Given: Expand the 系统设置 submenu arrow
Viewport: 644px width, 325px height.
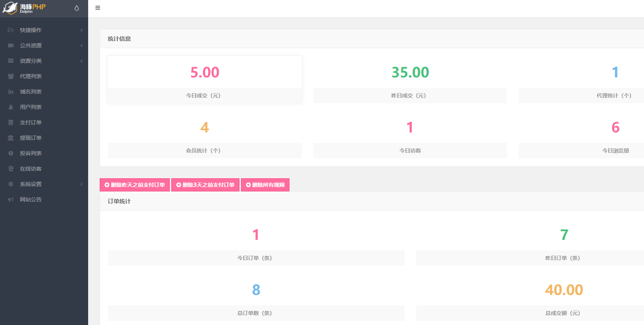Looking at the screenshot, I should tap(82, 184).
